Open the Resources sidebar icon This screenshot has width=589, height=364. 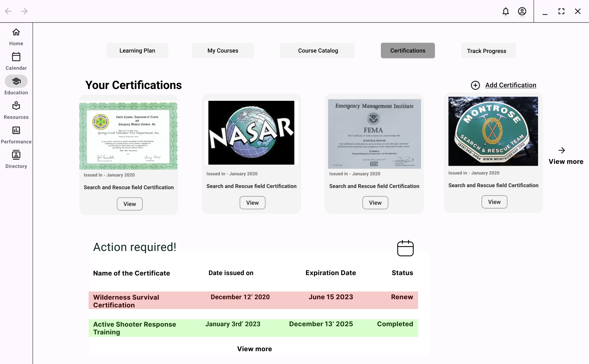[16, 106]
